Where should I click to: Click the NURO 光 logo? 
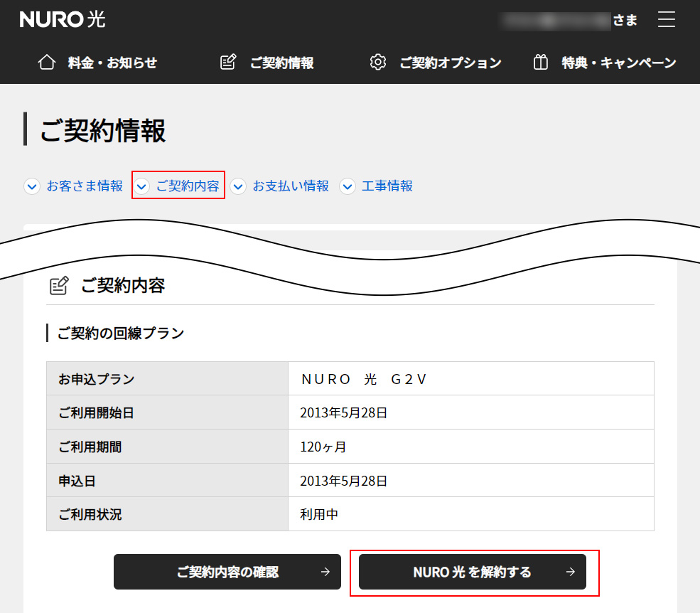point(63,20)
